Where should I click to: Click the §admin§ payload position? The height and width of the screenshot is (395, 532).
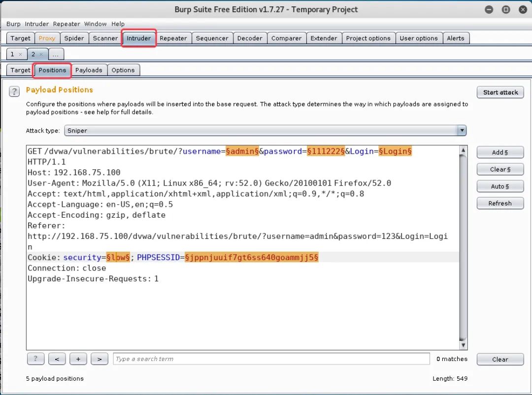[242, 151]
